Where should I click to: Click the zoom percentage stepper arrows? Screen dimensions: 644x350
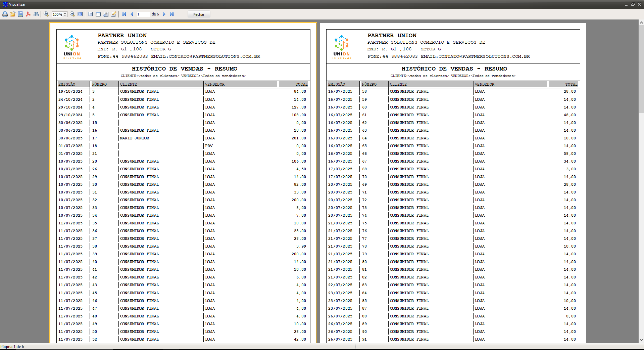(x=65, y=14)
